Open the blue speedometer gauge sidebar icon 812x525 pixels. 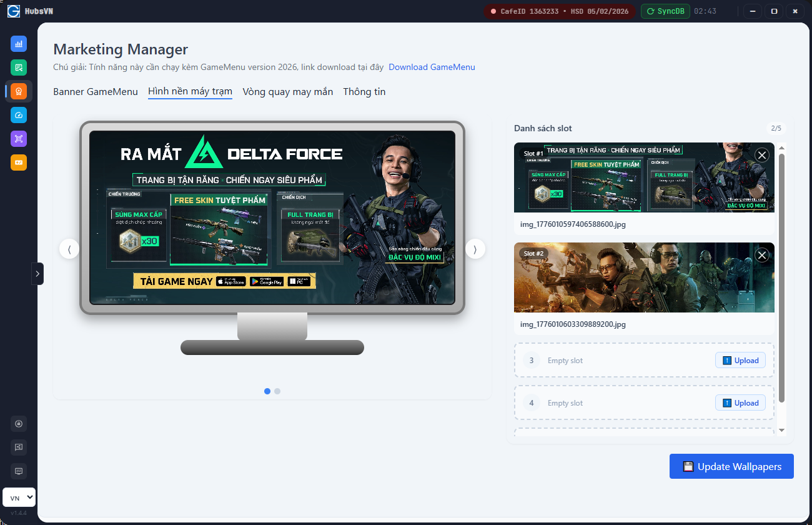(19, 115)
